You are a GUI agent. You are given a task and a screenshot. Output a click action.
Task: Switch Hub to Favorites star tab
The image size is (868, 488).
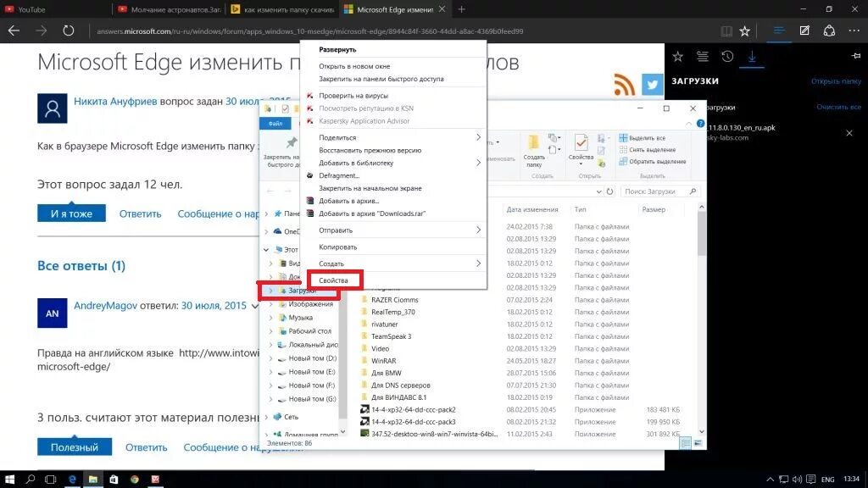click(677, 56)
